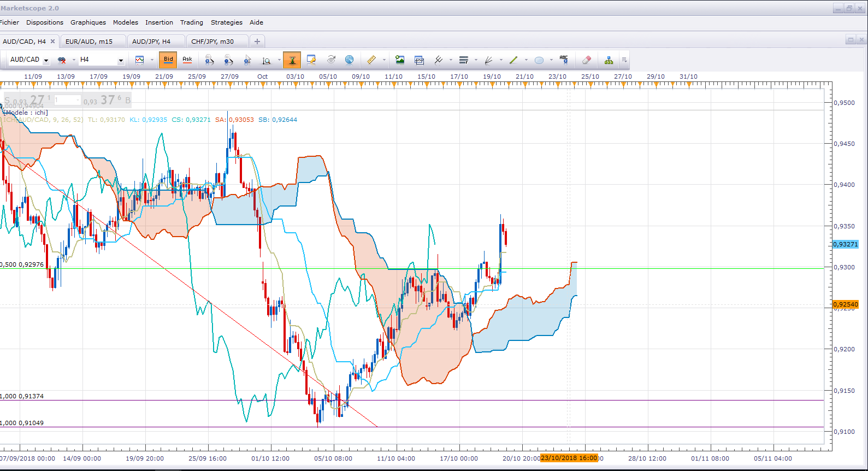This screenshot has width=868, height=471.
Task: Click the ABC add text label tool
Action: 564,60
